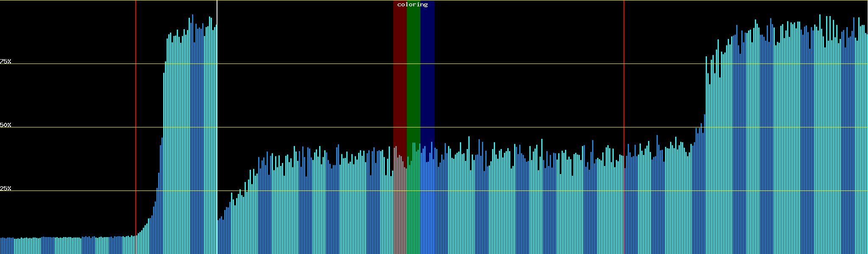The height and width of the screenshot is (254, 868).
Task: Click the 75% axis label
Action: [x=6, y=61]
